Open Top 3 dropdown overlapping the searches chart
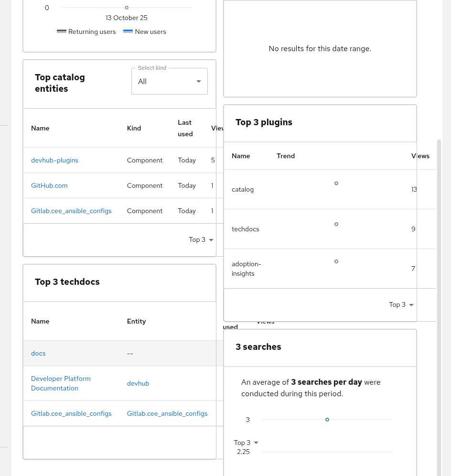Viewport: 451px width, 476px height. (246, 443)
